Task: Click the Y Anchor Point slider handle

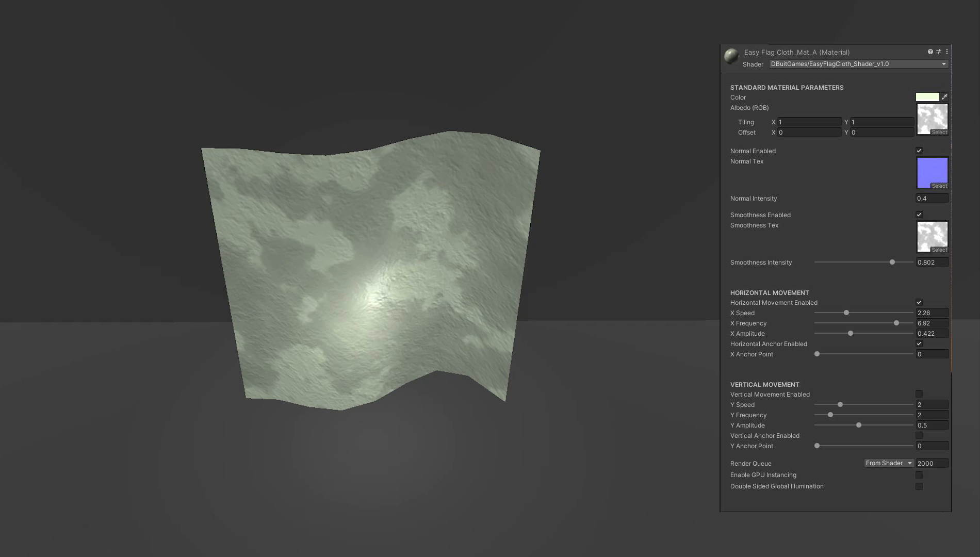Action: click(x=817, y=446)
